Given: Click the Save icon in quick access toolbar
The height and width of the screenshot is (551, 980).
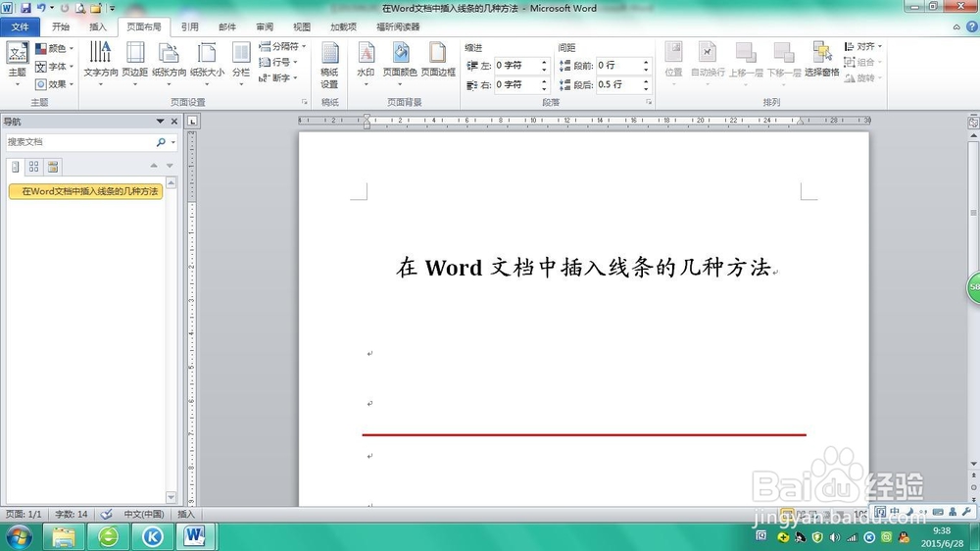Looking at the screenshot, I should tap(25, 8).
